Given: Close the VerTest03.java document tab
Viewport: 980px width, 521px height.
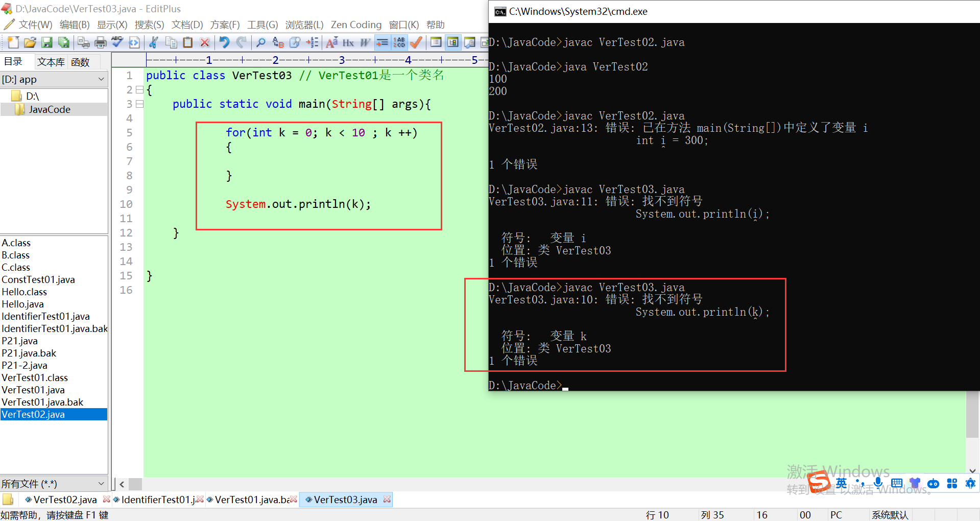Looking at the screenshot, I should tap(387, 500).
